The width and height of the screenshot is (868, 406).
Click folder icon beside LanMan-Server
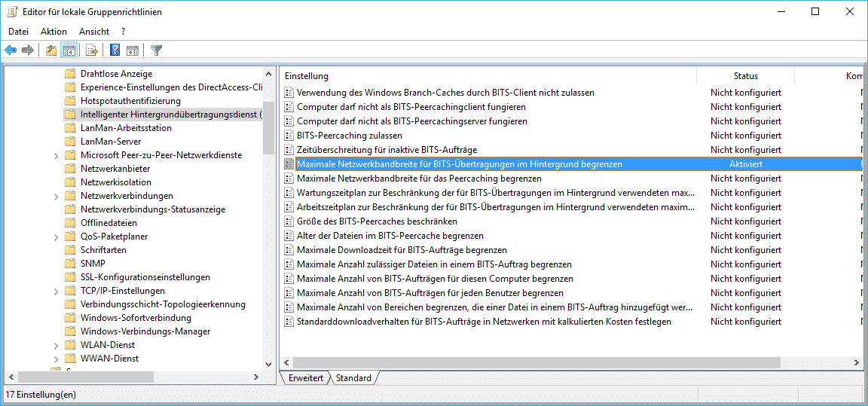(x=70, y=142)
